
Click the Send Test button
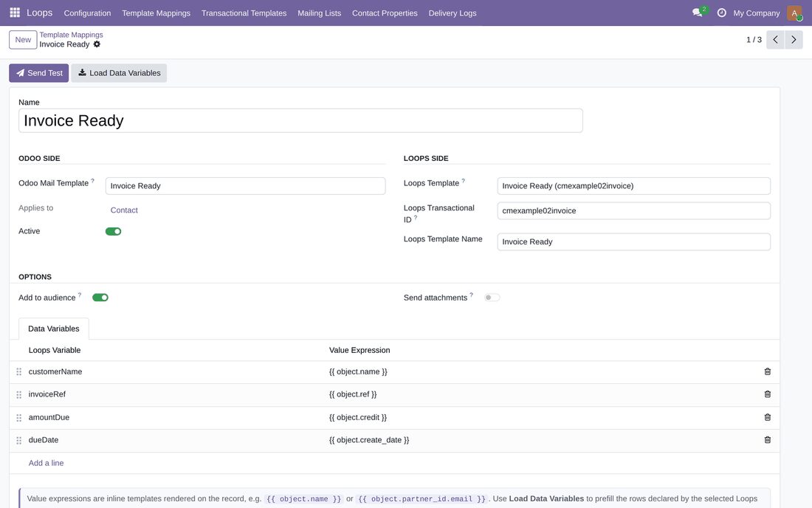pyautogui.click(x=39, y=73)
